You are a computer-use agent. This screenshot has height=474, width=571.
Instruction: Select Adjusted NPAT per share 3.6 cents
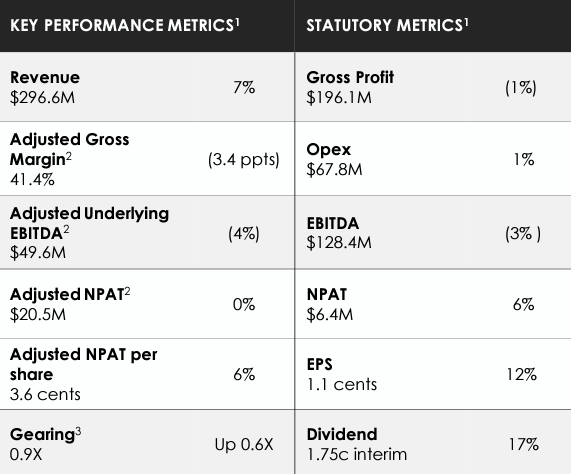coord(84,374)
